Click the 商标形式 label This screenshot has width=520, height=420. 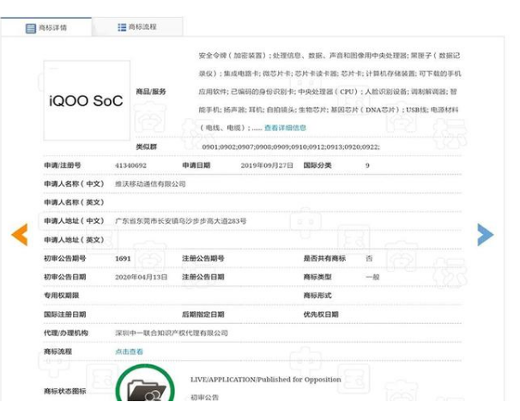317,296
